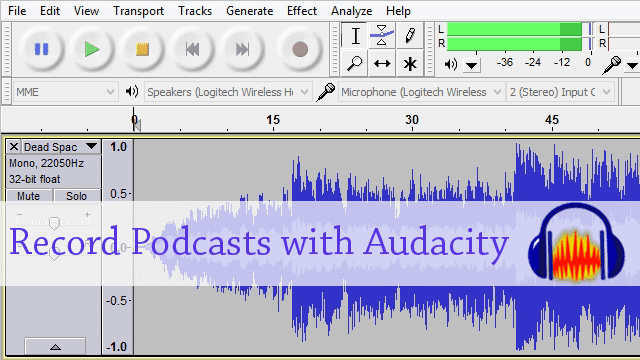The image size is (640, 360).
Task: Open the Transport menu
Action: click(x=138, y=11)
